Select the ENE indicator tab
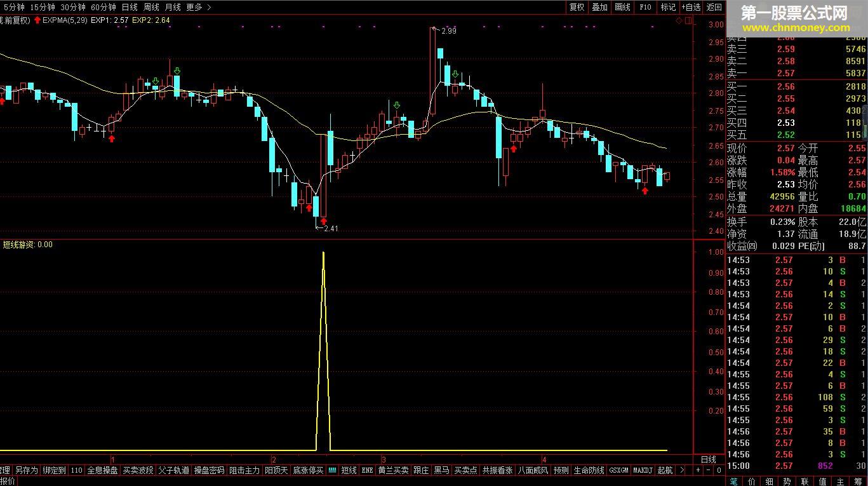Image resolution: width=868 pixels, height=486 pixels. pos(368,471)
